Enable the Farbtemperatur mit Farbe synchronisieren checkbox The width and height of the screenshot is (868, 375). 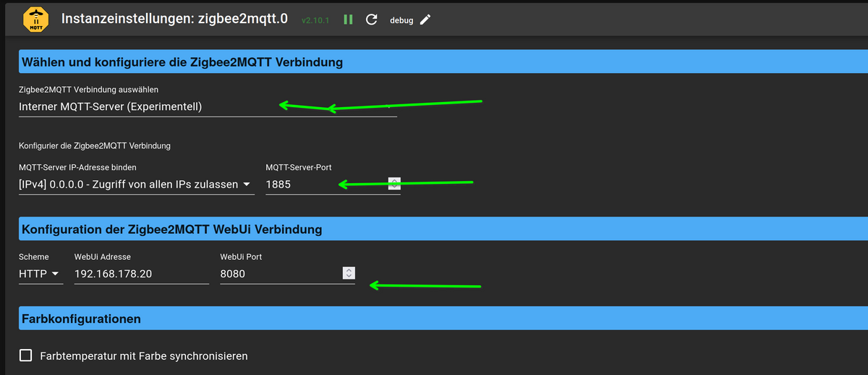tap(26, 355)
